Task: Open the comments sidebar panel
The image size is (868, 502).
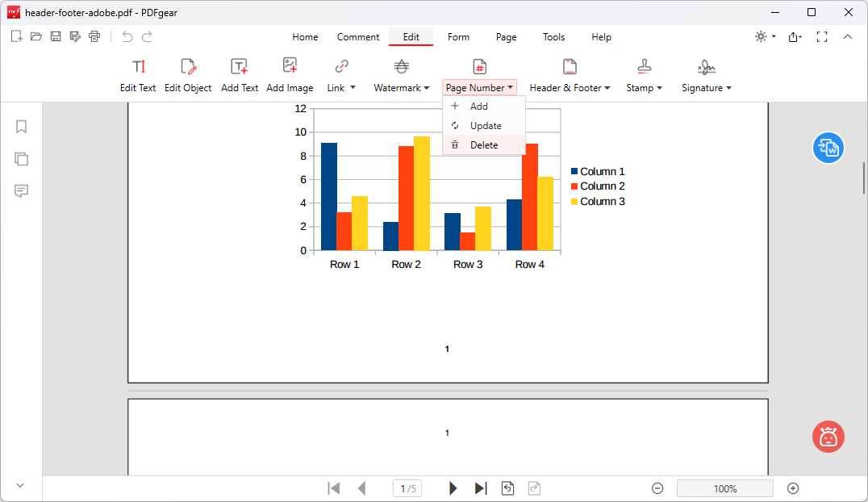Action: point(22,191)
